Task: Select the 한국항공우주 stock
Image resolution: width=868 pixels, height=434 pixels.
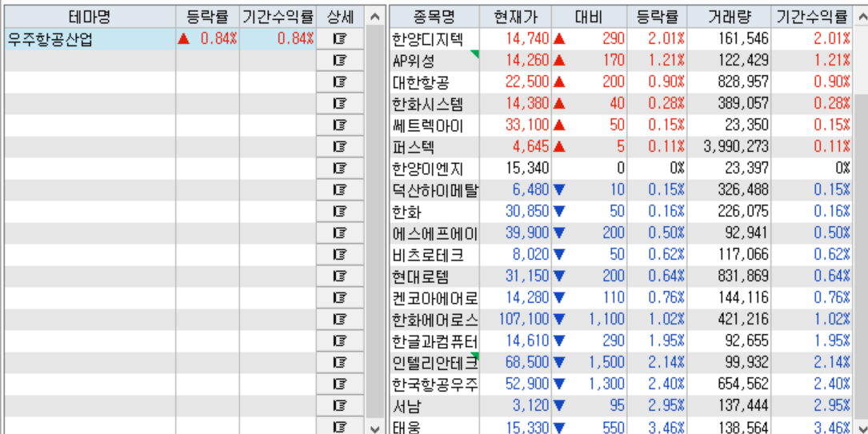Action: pyautogui.click(x=435, y=384)
